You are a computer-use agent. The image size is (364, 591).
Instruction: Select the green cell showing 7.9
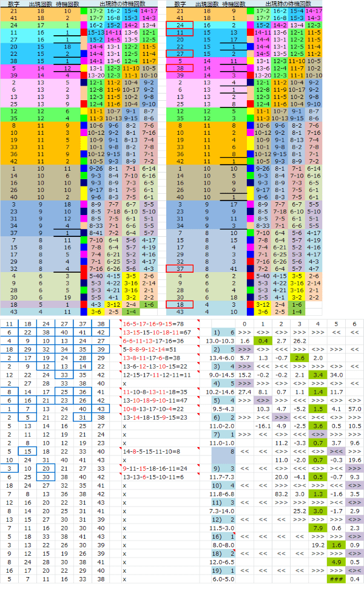[318, 528]
